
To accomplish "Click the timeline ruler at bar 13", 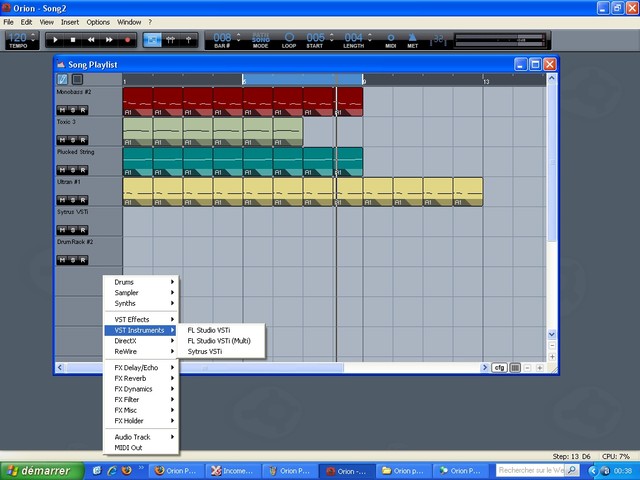I will tap(486, 81).
